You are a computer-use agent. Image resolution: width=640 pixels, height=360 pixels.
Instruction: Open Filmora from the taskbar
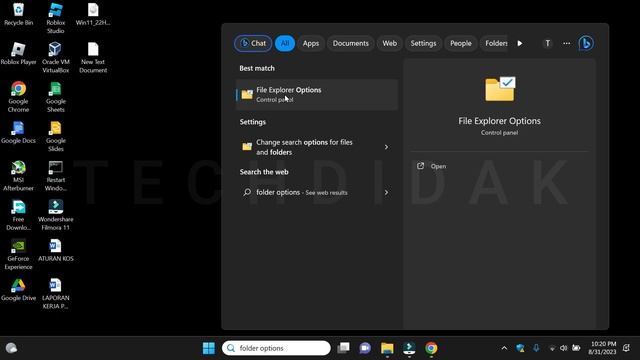(x=409, y=348)
